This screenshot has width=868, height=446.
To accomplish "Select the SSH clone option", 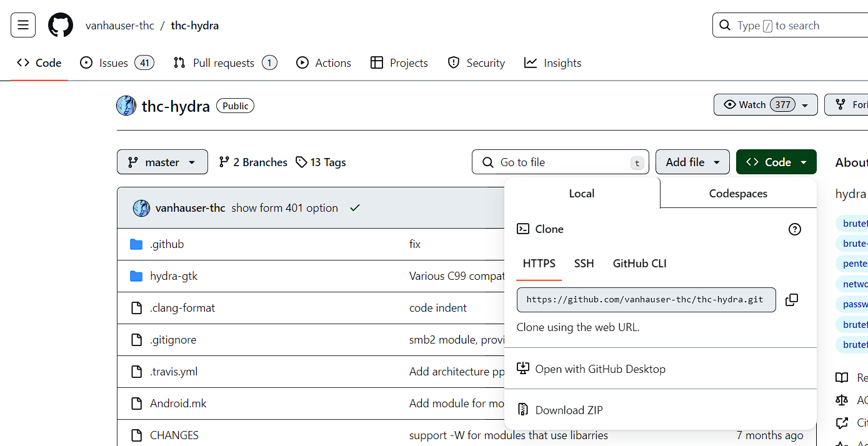I will 584,264.
